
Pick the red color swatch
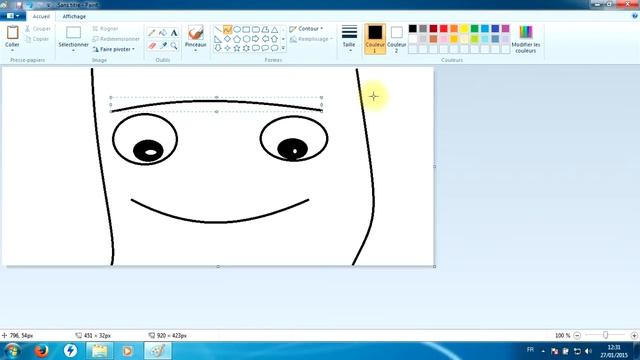pos(444,29)
